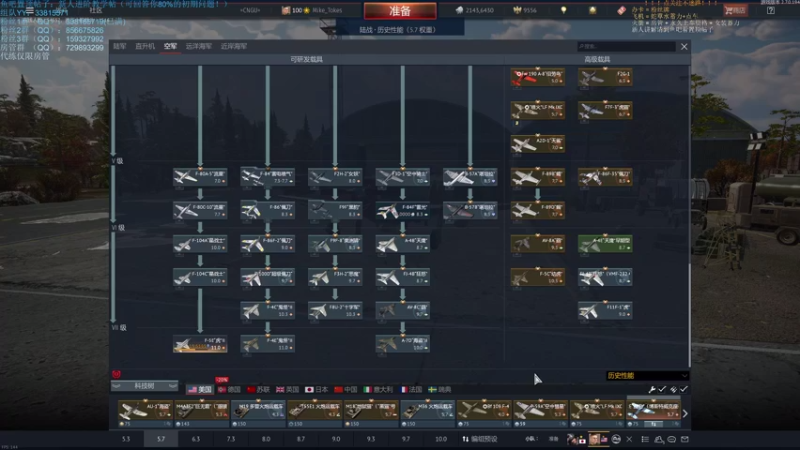
Task: Pick the 5.7 battle rating preset
Action: pyautogui.click(x=161, y=439)
